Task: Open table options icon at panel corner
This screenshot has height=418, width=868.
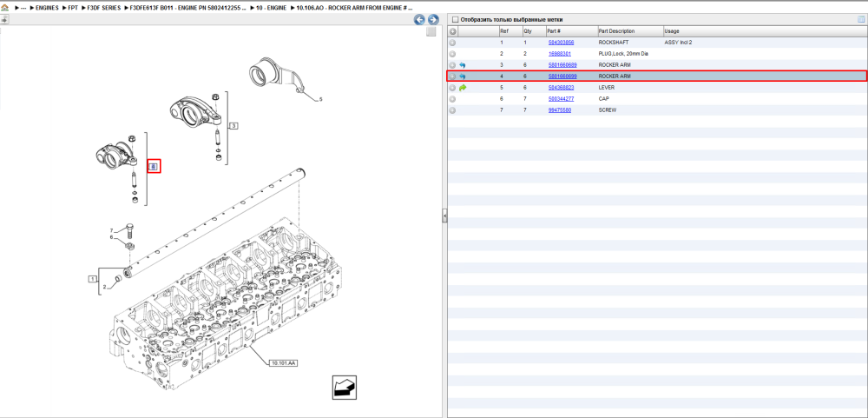Action: [861, 19]
